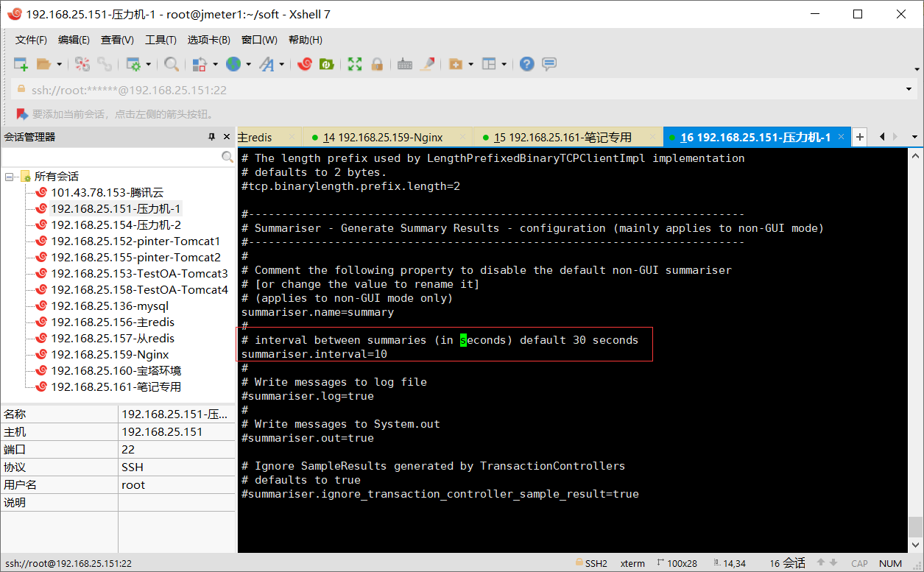Image resolution: width=924 pixels, height=572 pixels.
Task: Click the color scheme icon
Action: (x=200, y=64)
